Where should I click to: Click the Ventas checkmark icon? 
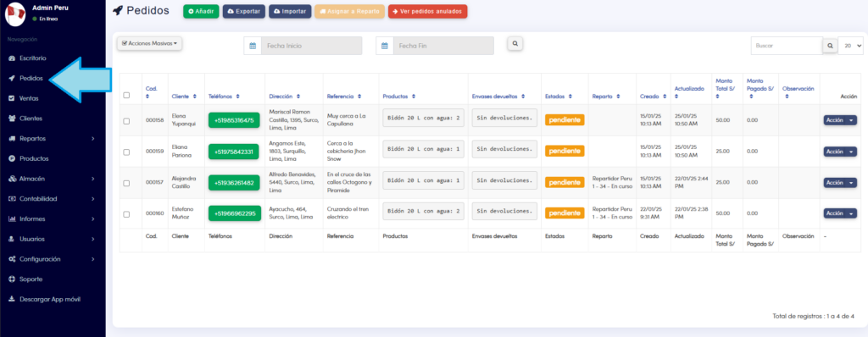coord(12,98)
